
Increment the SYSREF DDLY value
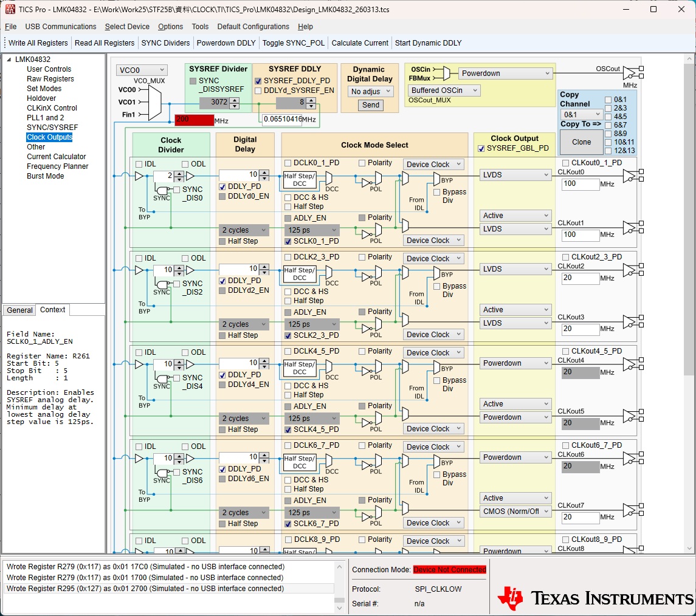click(311, 101)
